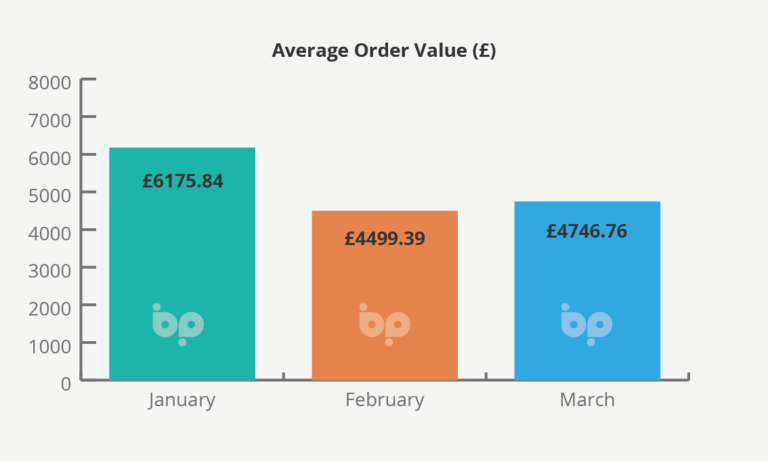Image resolution: width=768 pixels, height=461 pixels.
Task: Click the Average Order Value (£) title
Action: pos(384,51)
